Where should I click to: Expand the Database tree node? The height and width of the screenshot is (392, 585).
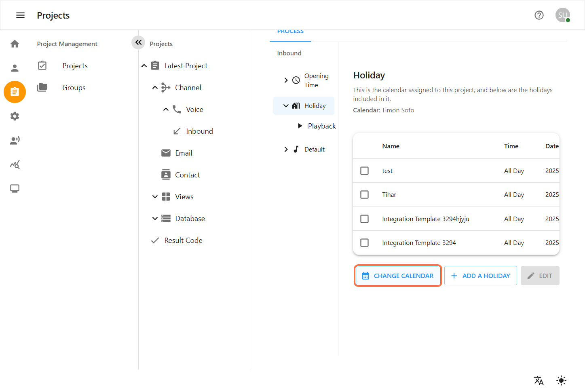155,219
